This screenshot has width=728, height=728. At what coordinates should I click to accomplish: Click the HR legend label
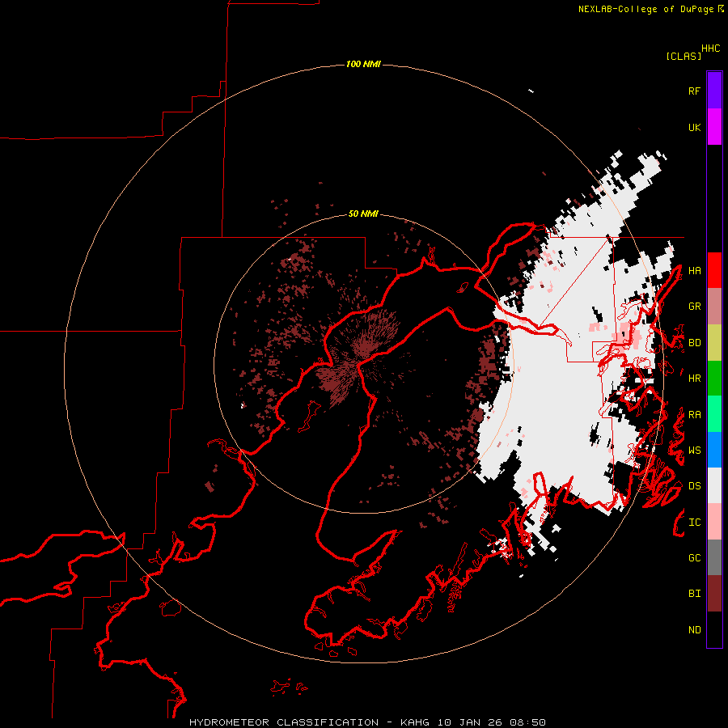[x=694, y=379]
